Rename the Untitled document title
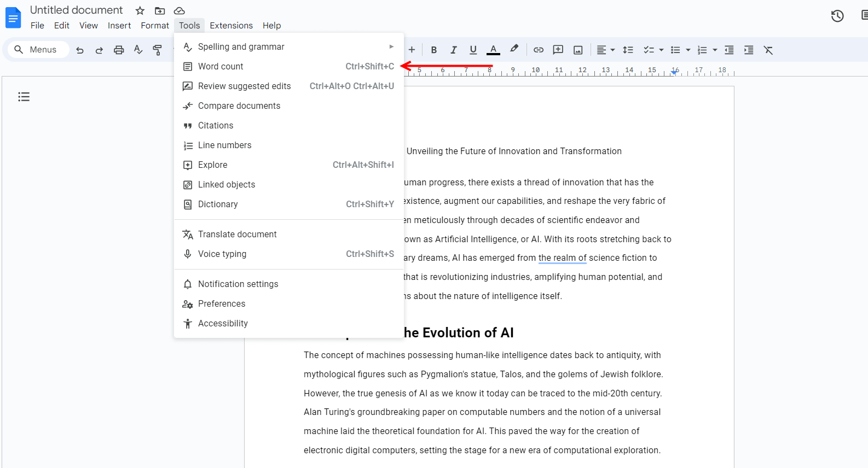This screenshot has height=468, width=868. click(x=76, y=10)
